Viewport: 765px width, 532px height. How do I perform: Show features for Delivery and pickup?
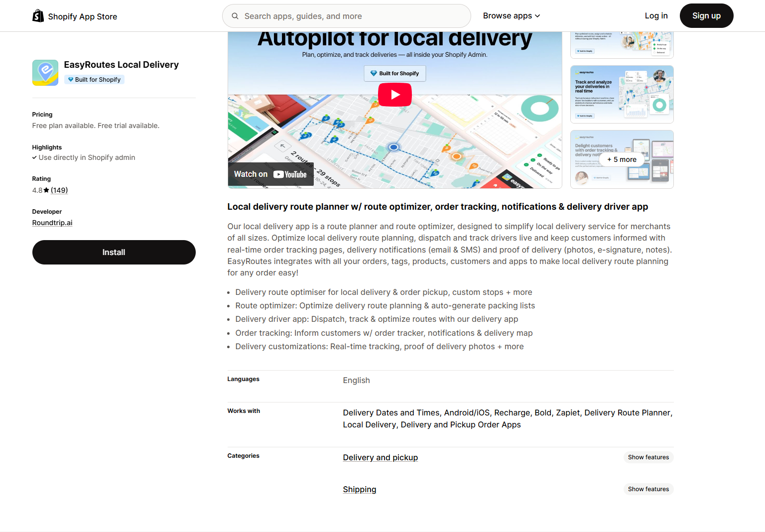pos(648,457)
